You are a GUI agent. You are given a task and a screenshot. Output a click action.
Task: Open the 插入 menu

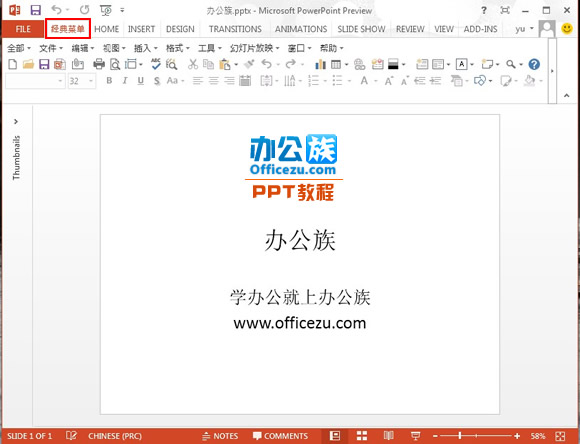click(146, 48)
